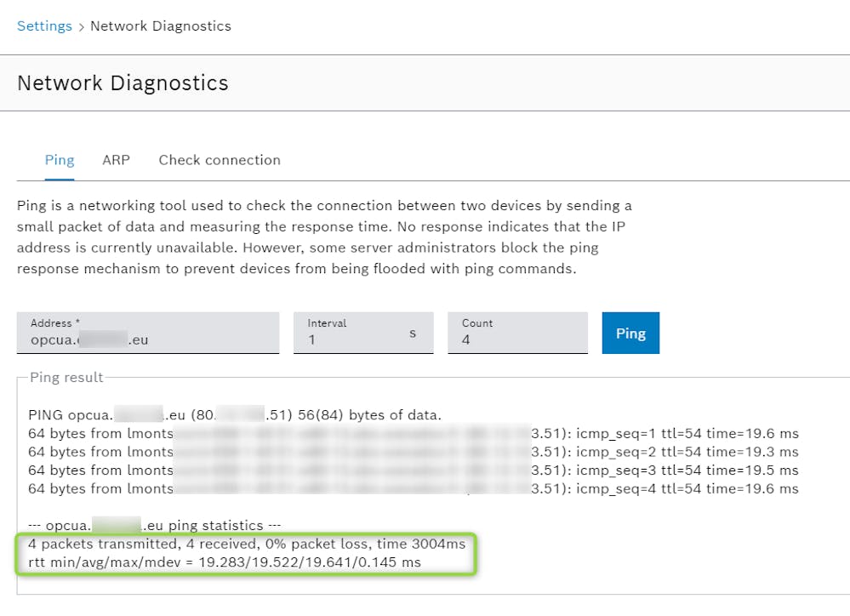Screen dimensions: 850x616
Task: Click the Settings breadcrumb link
Action: (44, 26)
